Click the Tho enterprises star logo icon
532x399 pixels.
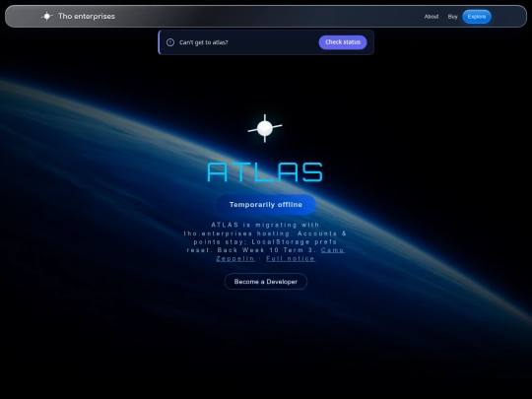tap(47, 17)
